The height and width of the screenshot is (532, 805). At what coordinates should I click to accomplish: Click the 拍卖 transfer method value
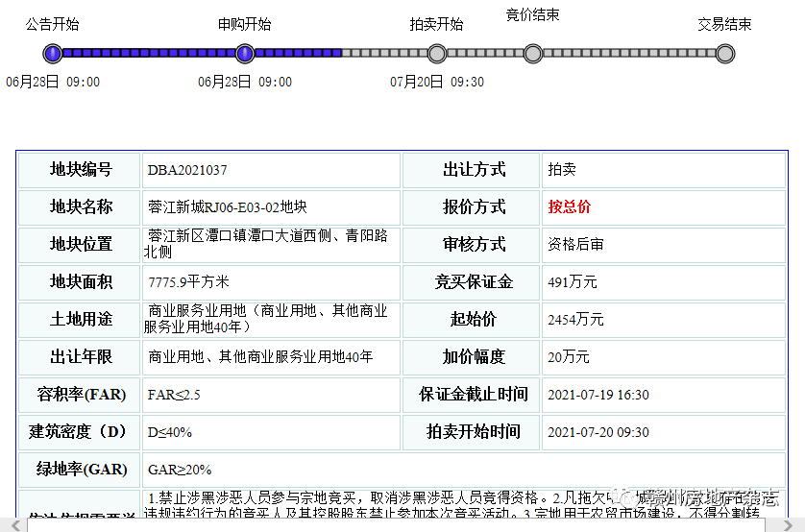[562, 170]
